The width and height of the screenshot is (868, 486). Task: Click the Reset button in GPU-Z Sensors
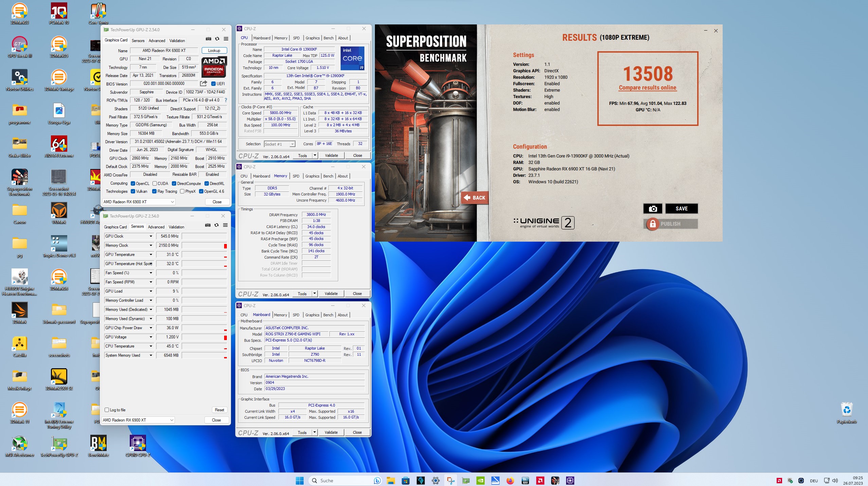pyautogui.click(x=220, y=410)
